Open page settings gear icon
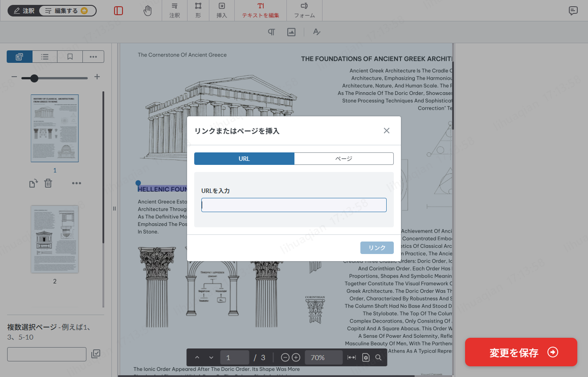 point(366,357)
